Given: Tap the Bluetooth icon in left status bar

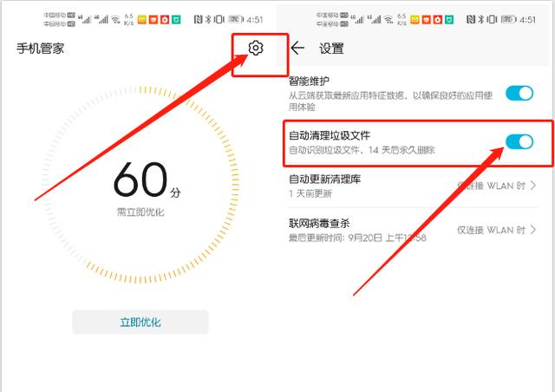Looking at the screenshot, I should tap(208, 19).
